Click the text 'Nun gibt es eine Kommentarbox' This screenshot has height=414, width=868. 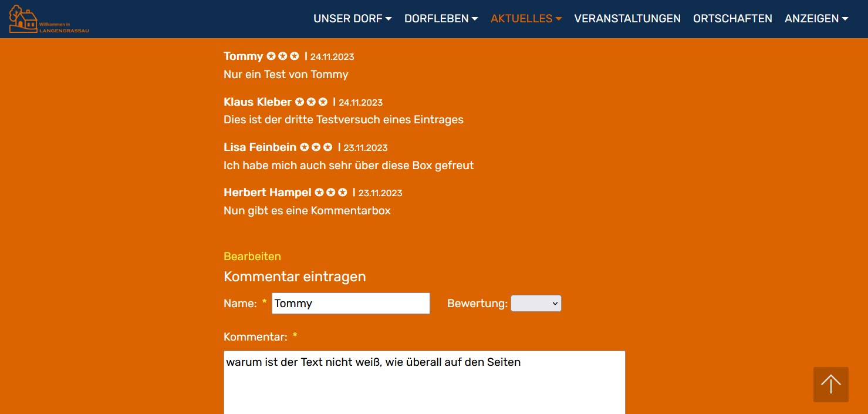click(307, 210)
